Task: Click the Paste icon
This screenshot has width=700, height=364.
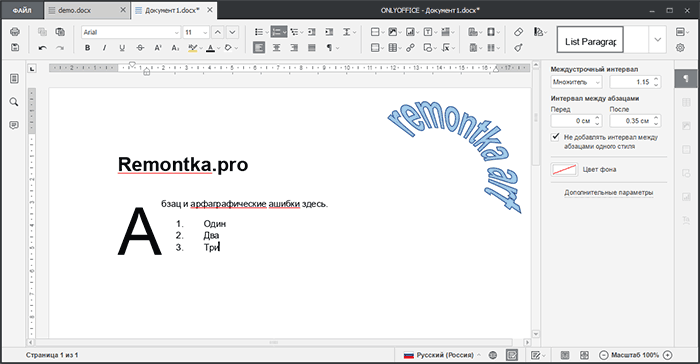Action: point(60,32)
